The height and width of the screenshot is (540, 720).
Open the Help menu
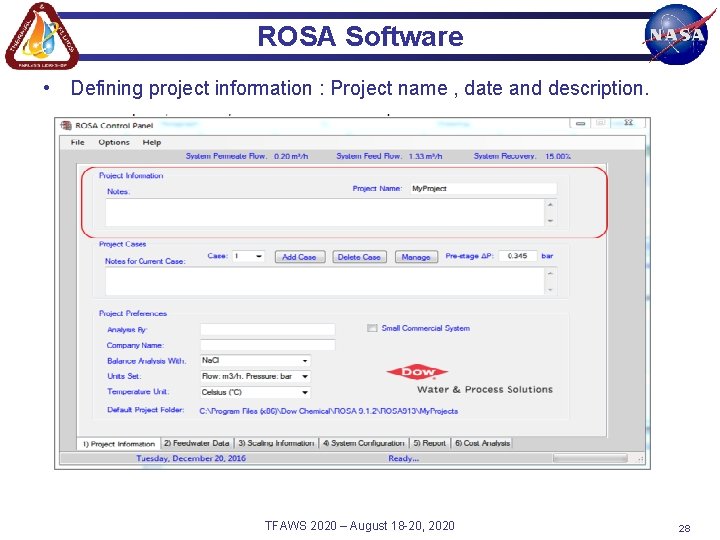[152, 142]
